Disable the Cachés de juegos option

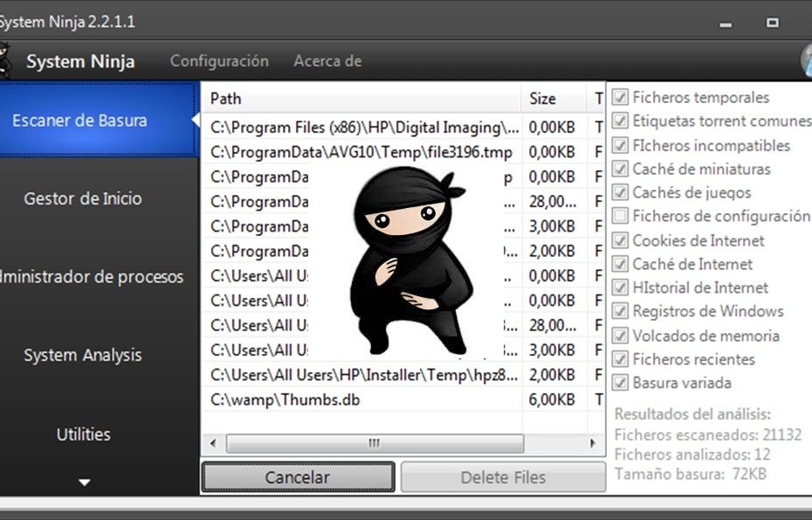pos(620,192)
